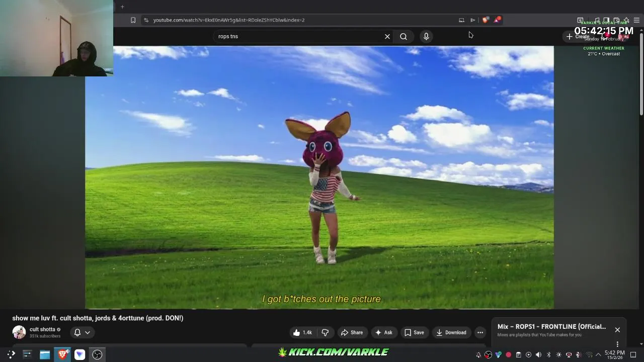Open a new browser tab

pyautogui.click(x=122, y=7)
